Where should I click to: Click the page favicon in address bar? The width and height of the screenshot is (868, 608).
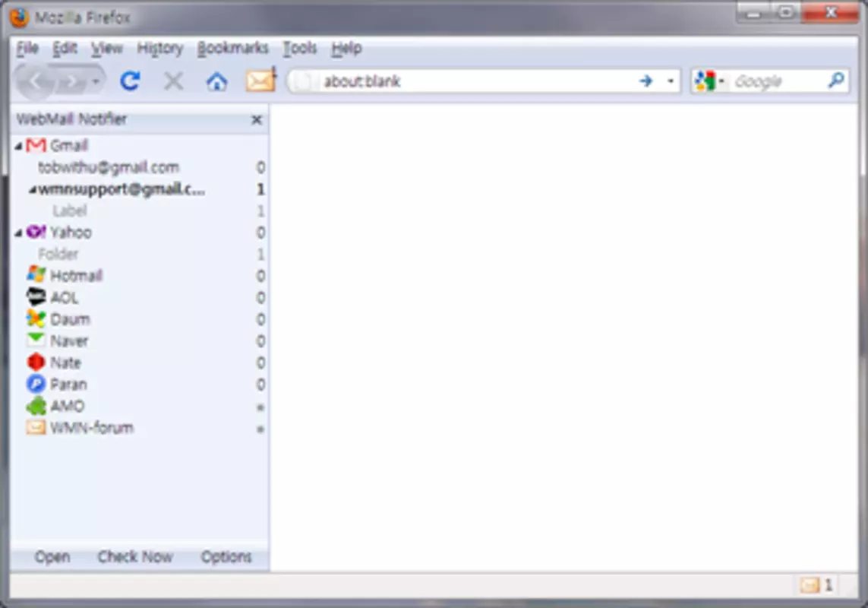(x=302, y=81)
